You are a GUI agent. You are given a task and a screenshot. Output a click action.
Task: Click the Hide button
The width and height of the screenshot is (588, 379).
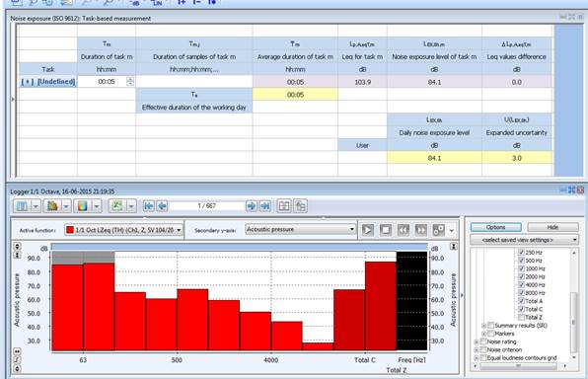(x=552, y=227)
